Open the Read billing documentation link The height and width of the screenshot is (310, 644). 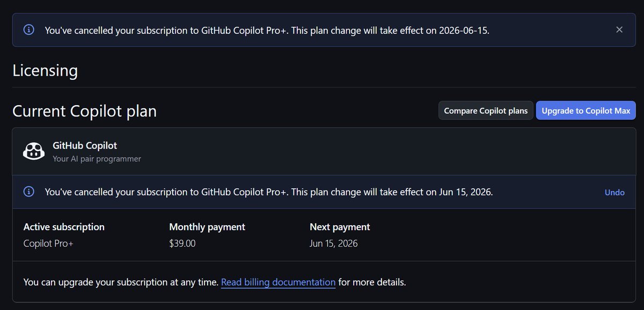pos(278,282)
